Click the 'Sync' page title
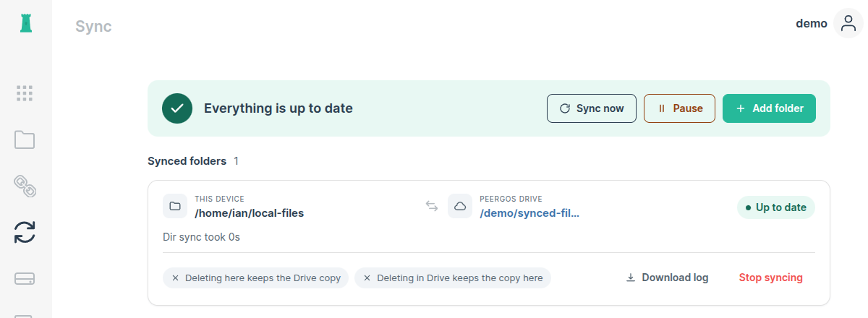The height and width of the screenshot is (318, 868). click(x=93, y=27)
